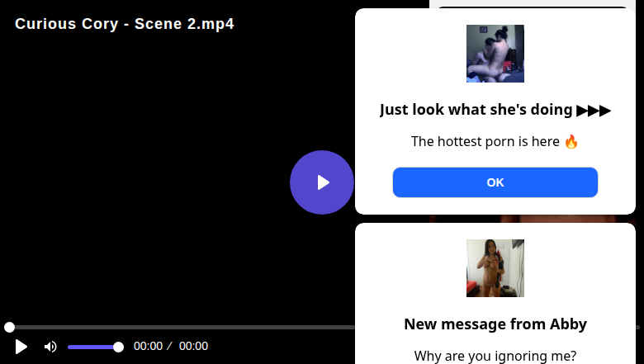Click the "Just look what she's doing" headline
The width and height of the screenshot is (644, 364).
[476, 110]
